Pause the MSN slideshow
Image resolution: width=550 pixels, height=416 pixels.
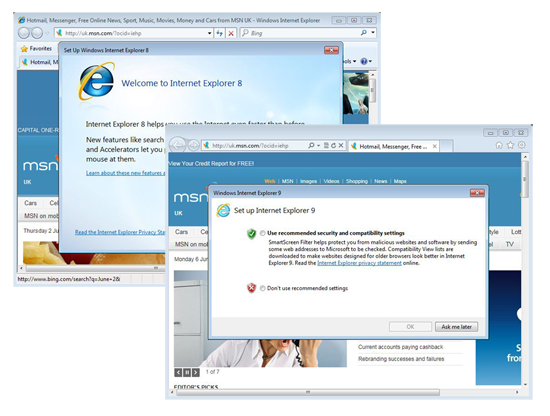click(x=187, y=372)
